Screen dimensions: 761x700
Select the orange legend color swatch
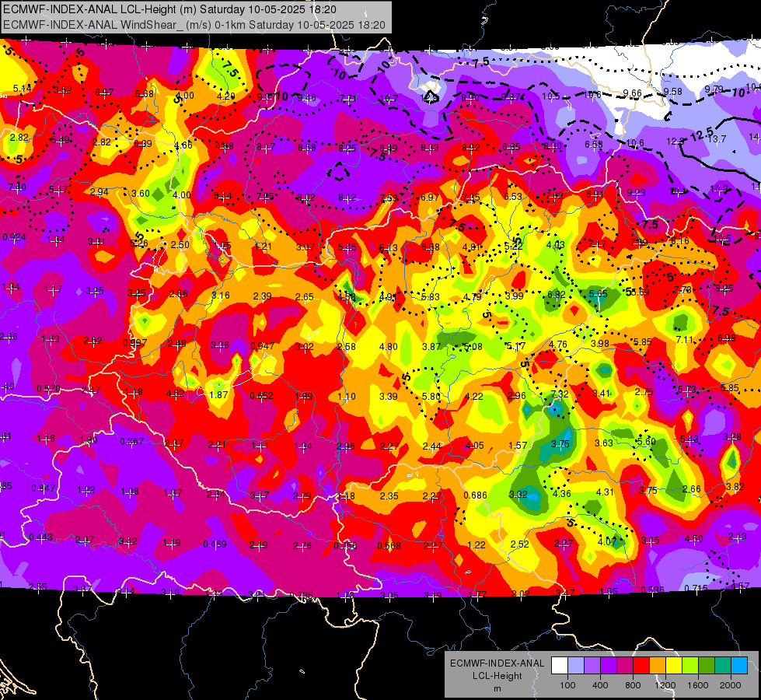pyautogui.click(x=658, y=666)
